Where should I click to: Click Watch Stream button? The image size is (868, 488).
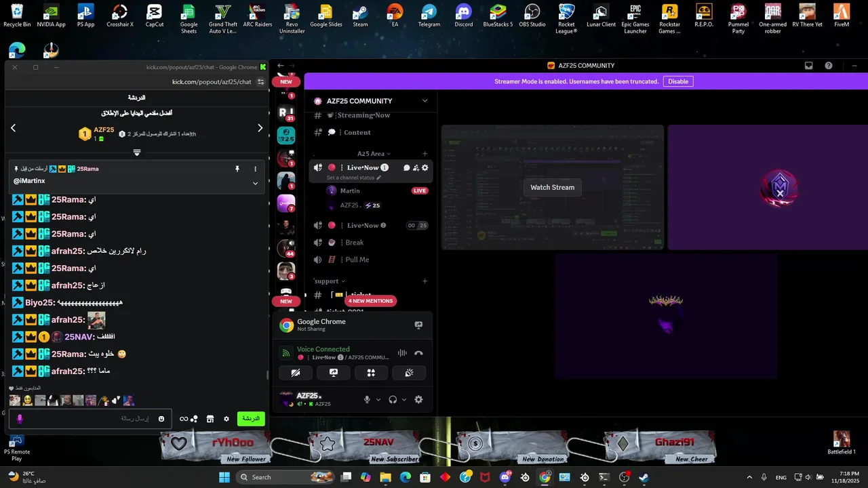click(x=552, y=188)
